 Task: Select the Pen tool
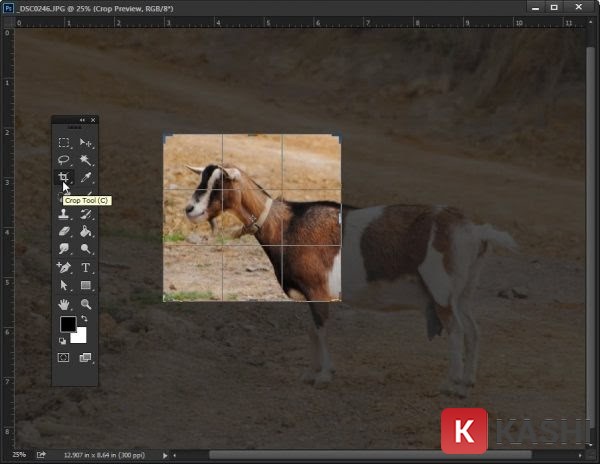pyautogui.click(x=64, y=267)
